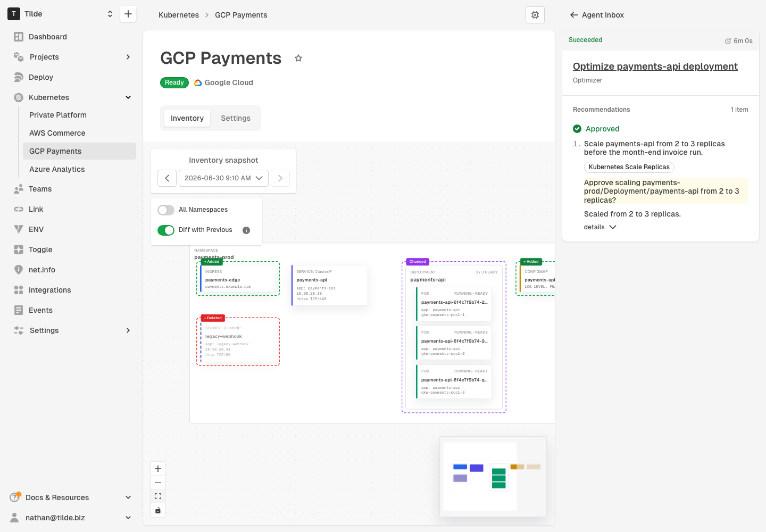Open the agent chip icon in header
The width and height of the screenshot is (766, 532).
pos(535,15)
